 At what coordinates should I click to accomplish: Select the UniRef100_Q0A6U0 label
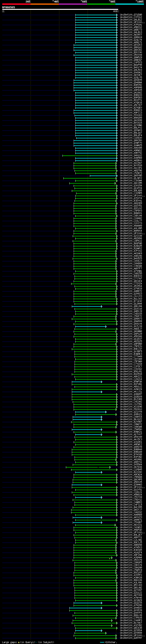tap(131, 608)
